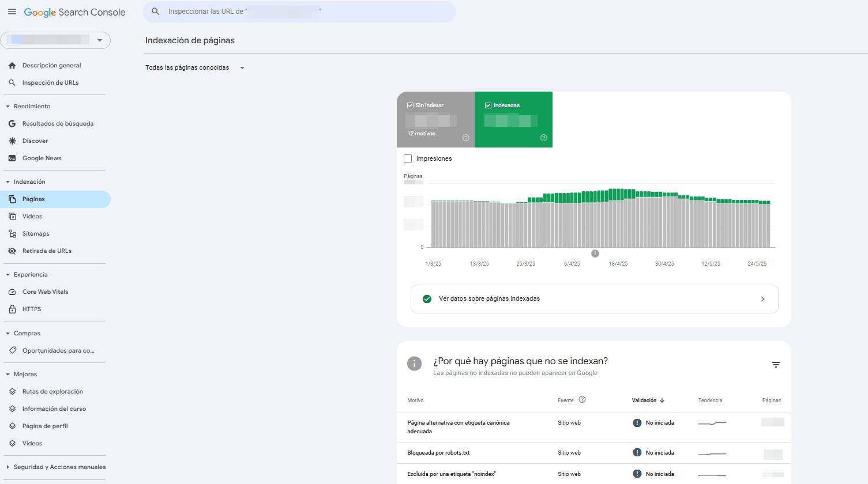Open Ver datos sobre páginas indexadas link

[594, 299]
